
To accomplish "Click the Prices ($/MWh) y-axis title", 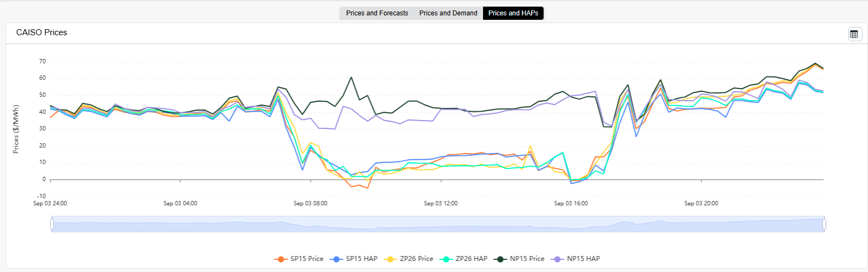I will point(16,129).
